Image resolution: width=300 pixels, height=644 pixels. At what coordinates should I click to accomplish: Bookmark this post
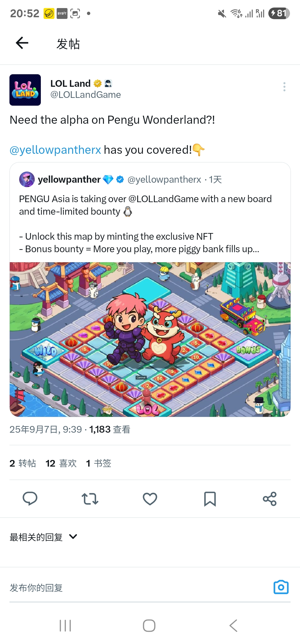click(210, 499)
